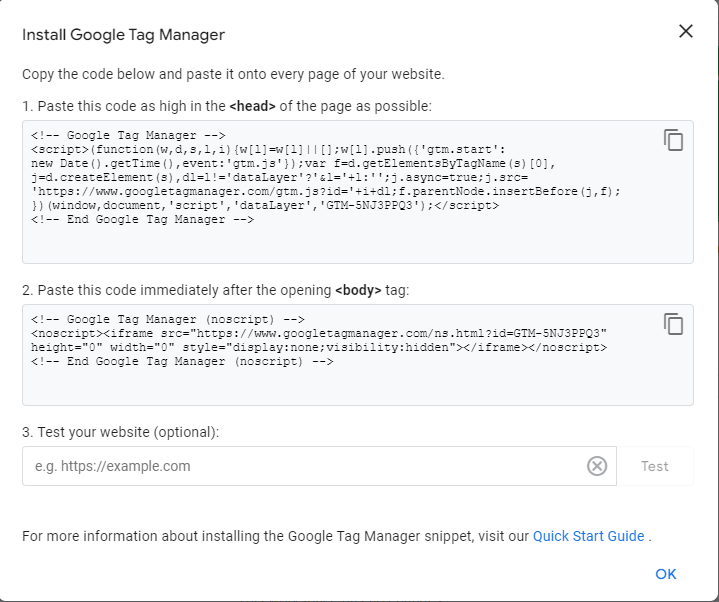Open the Quick Start Guide link

[588, 536]
